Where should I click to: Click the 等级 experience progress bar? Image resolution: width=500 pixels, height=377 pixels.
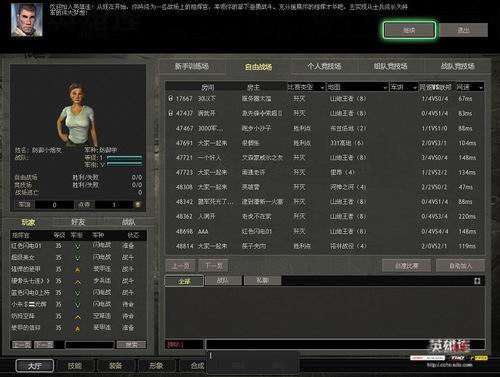[124, 157]
